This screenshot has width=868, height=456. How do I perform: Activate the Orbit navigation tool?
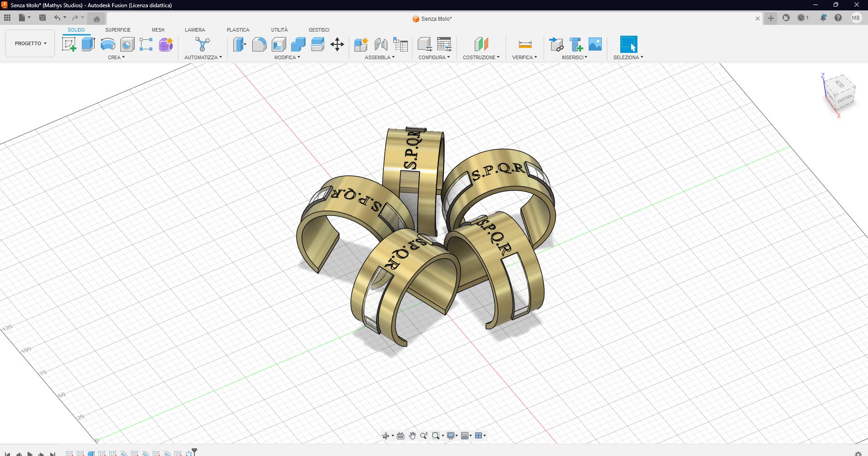[386, 436]
